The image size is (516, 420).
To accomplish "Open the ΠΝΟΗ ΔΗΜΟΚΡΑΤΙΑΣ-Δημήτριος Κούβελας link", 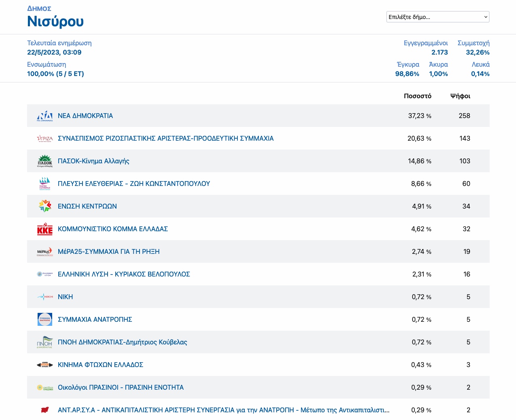I will tap(123, 342).
